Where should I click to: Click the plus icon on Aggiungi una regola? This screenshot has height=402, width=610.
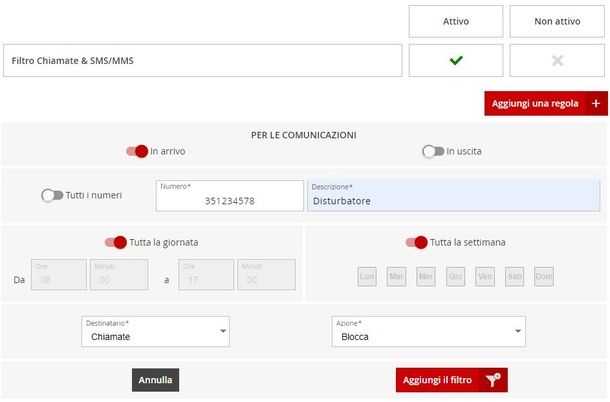(596, 104)
